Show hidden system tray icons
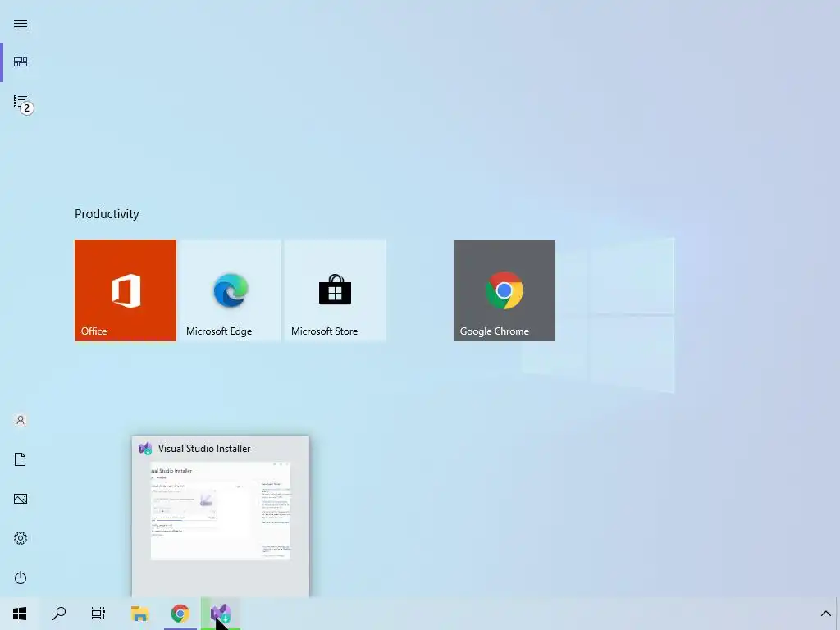 825,614
